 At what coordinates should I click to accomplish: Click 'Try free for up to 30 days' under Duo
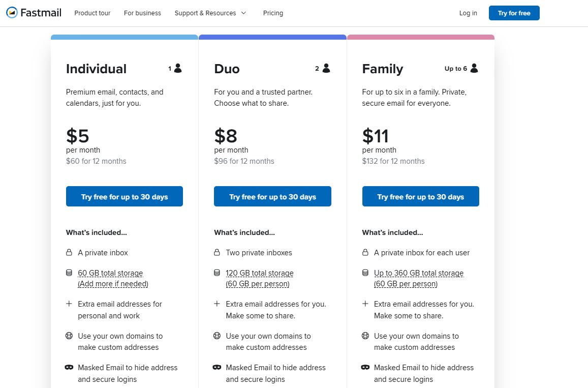[x=272, y=196]
